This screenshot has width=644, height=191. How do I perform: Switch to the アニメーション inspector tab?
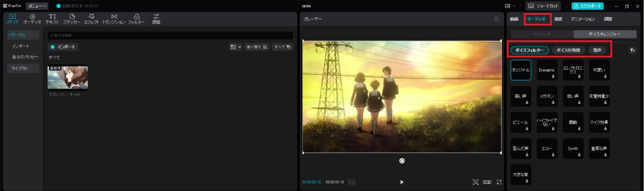pos(582,19)
